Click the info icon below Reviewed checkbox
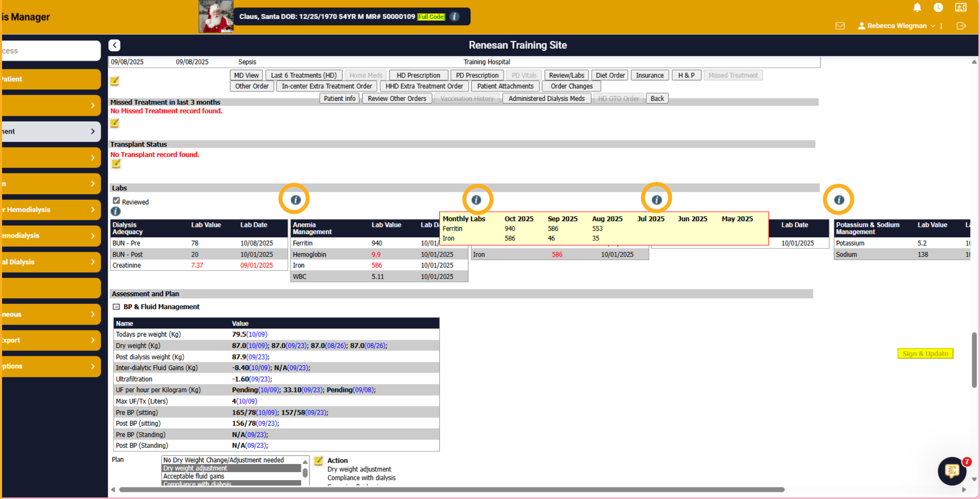980x499 pixels. pos(116,211)
